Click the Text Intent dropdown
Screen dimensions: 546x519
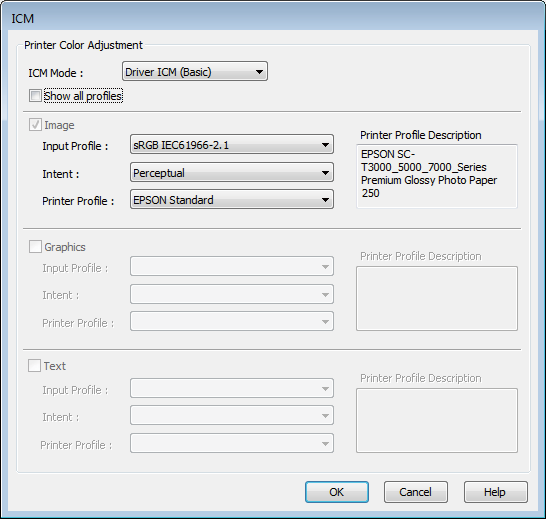click(232, 415)
